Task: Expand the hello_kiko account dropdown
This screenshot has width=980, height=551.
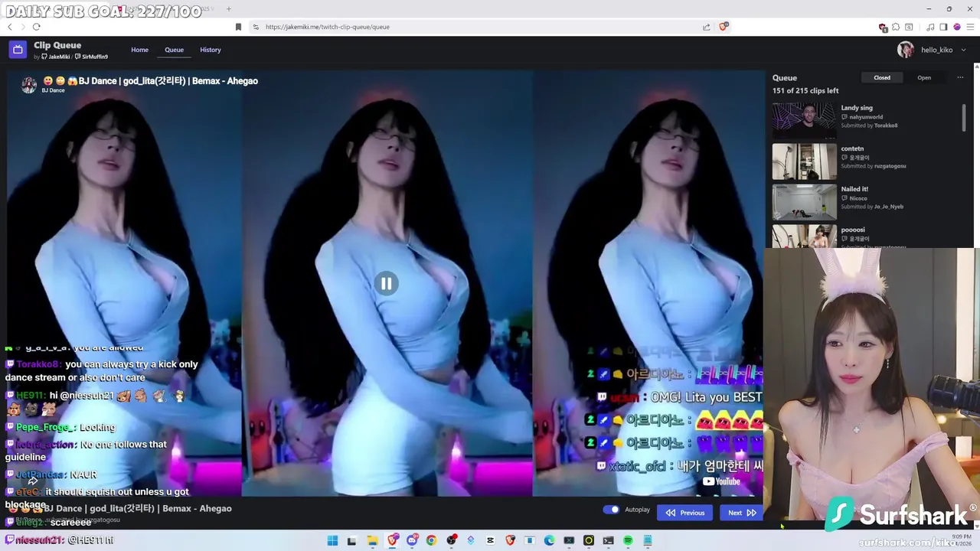Action: pos(963,50)
